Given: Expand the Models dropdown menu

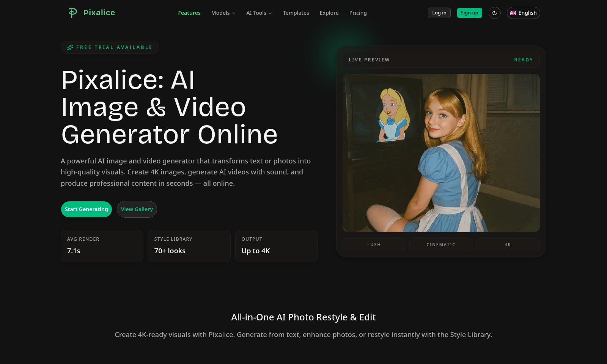Looking at the screenshot, I should tap(223, 13).
